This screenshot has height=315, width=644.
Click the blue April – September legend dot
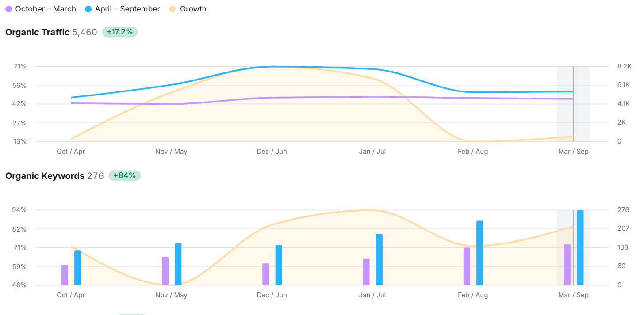[88, 9]
